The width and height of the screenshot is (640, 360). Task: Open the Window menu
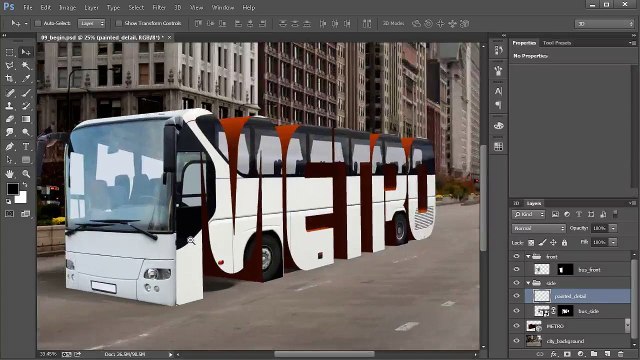coord(223,7)
